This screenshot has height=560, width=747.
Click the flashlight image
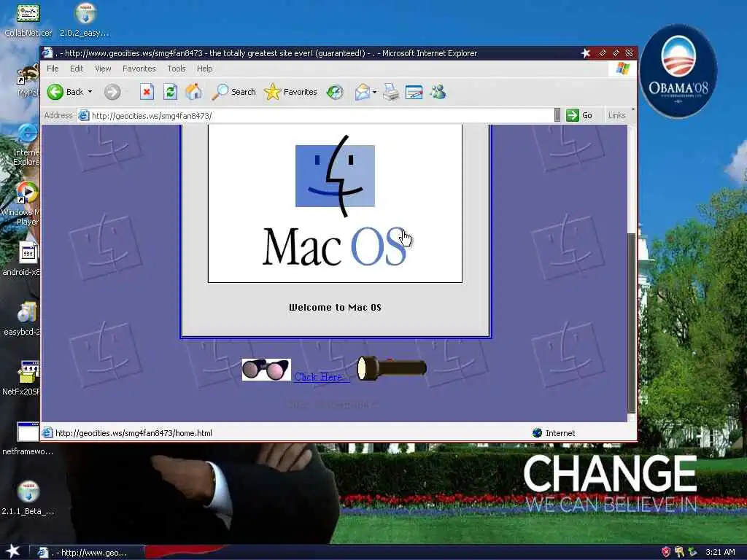point(392,368)
